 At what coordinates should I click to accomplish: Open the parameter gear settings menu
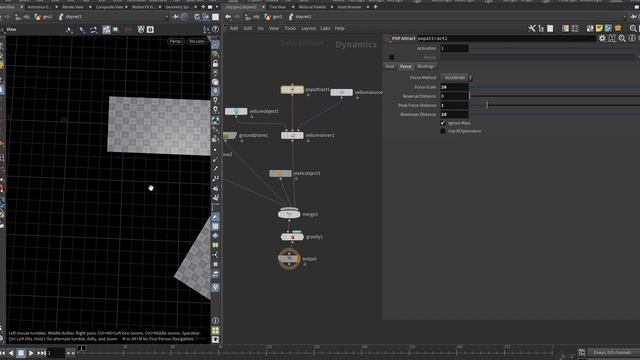pyautogui.click(x=602, y=38)
